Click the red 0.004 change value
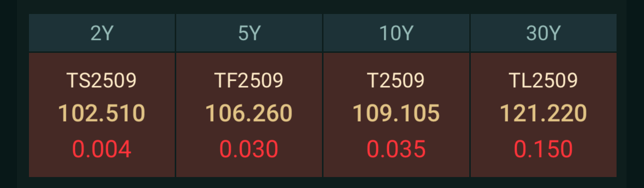 pos(102,149)
